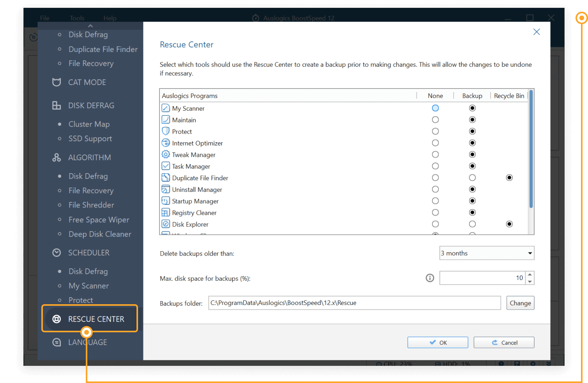588x383 pixels.
Task: Click the SCHEDULER clock icon
Action: click(57, 253)
